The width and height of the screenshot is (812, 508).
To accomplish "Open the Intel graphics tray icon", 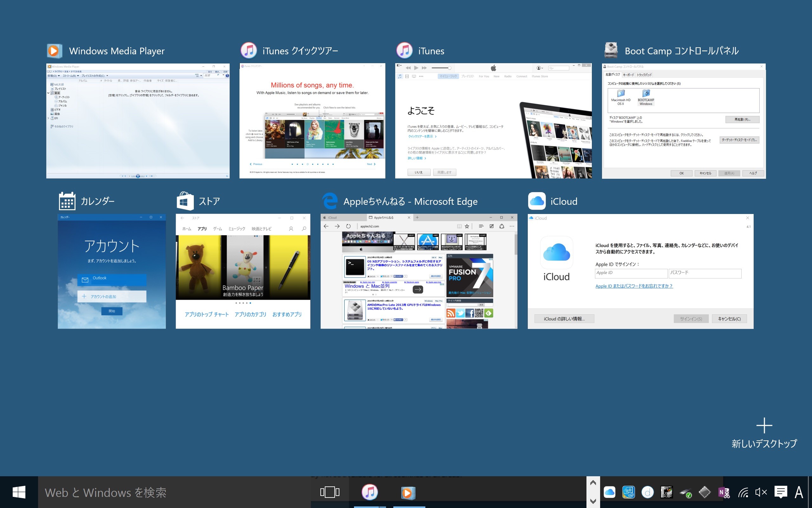I will 628,492.
